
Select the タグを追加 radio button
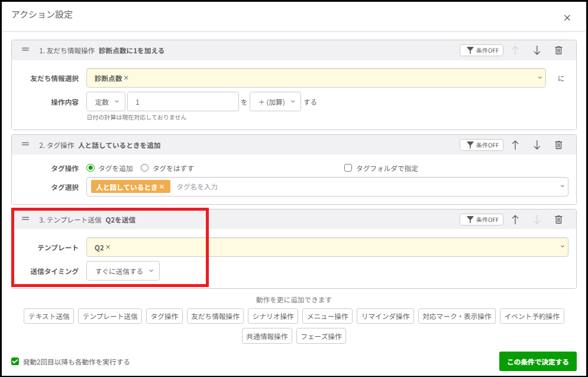pos(90,168)
